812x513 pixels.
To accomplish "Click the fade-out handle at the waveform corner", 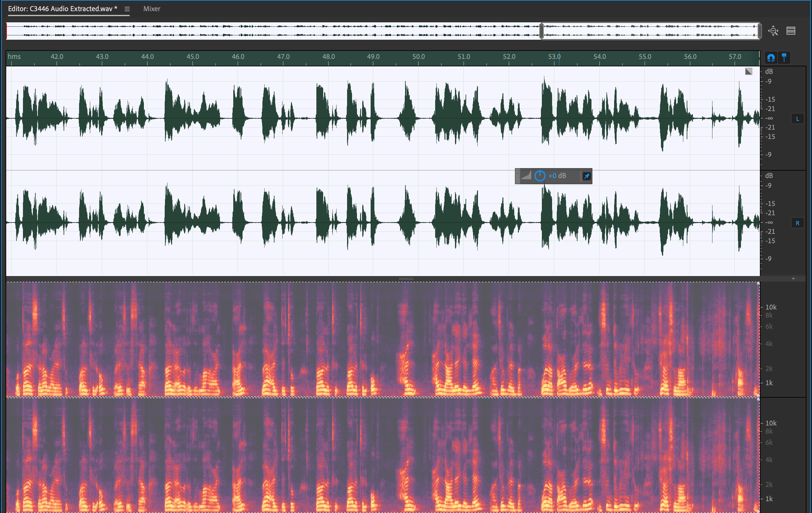I will tap(749, 71).
